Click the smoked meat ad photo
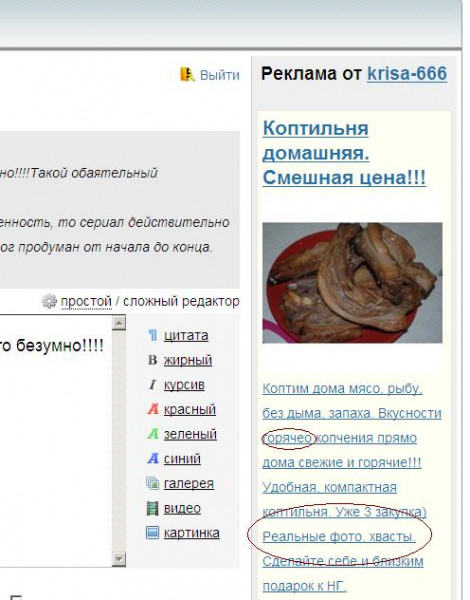 (352, 283)
